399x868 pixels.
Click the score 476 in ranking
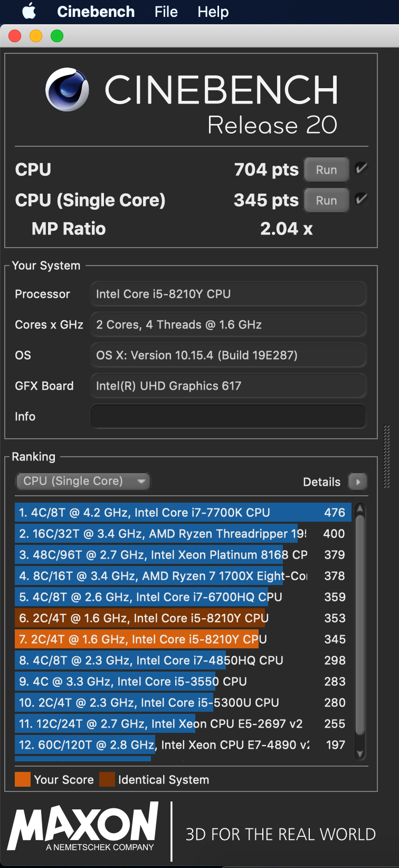coord(335,512)
